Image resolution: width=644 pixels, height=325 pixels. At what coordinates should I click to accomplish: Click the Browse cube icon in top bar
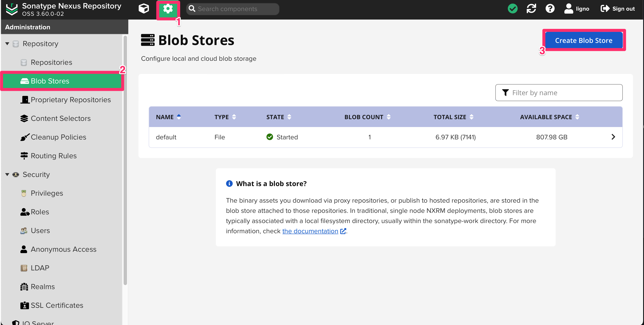tap(144, 8)
